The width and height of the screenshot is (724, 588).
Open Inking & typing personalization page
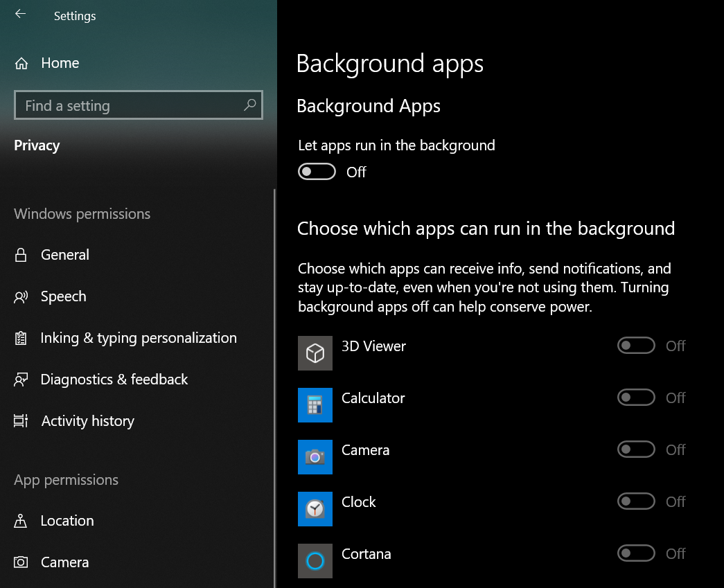click(x=138, y=338)
